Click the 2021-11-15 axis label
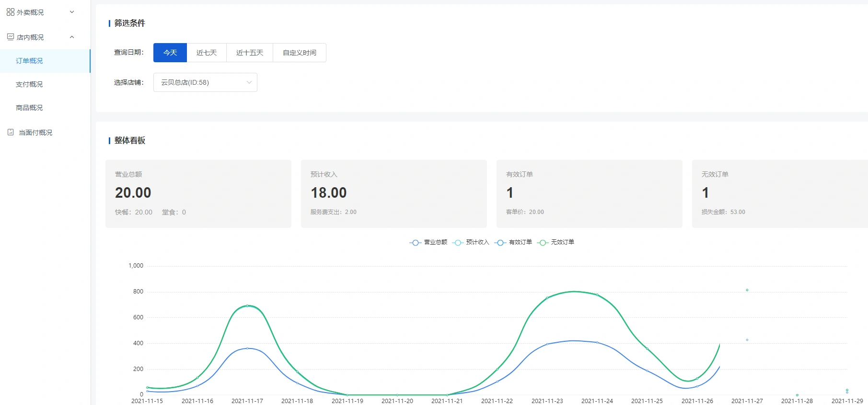Screen dimensions: 868x405 coord(147,401)
